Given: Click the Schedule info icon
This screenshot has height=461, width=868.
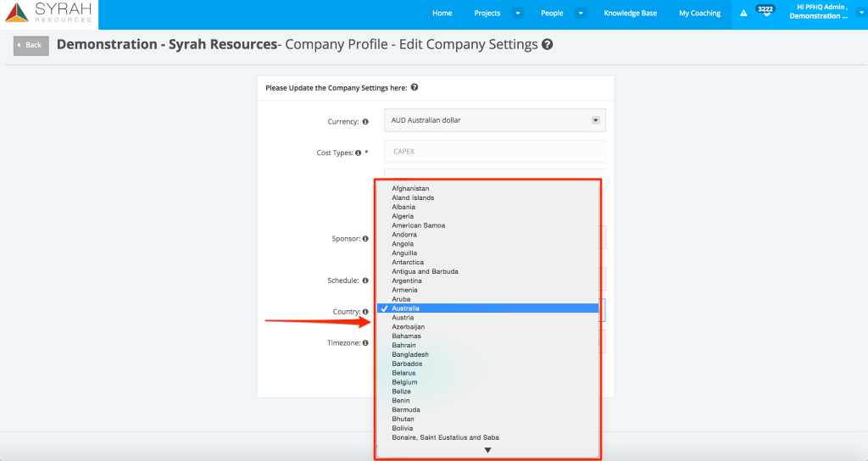Looking at the screenshot, I should point(365,280).
